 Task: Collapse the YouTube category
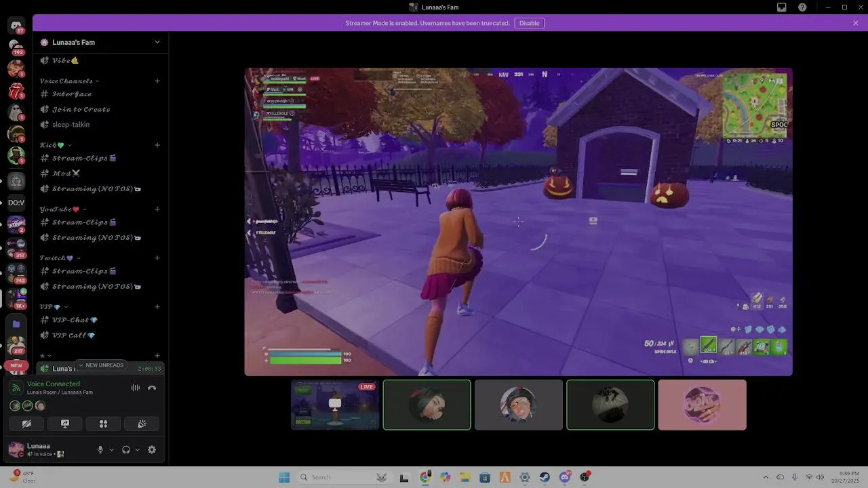(63, 209)
